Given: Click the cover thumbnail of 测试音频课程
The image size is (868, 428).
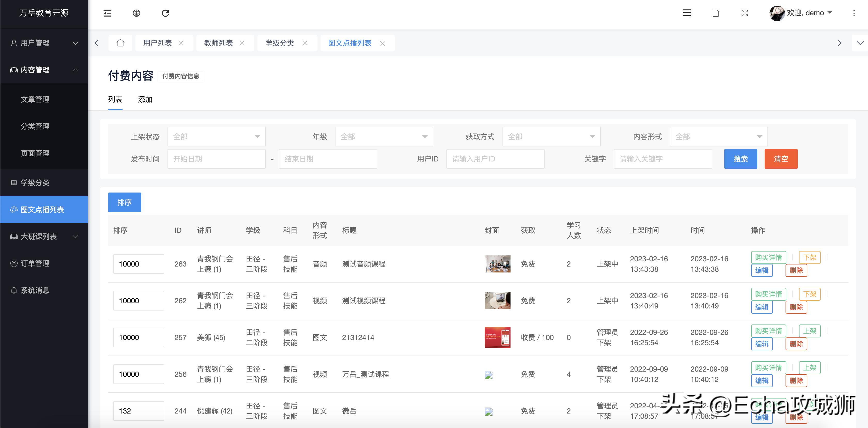Looking at the screenshot, I should [x=497, y=264].
